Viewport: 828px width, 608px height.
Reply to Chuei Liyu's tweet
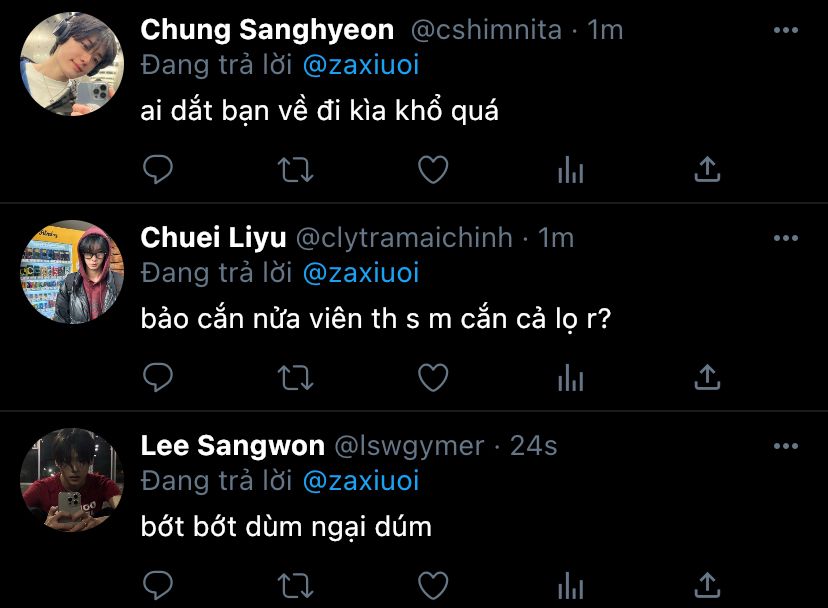click(158, 377)
